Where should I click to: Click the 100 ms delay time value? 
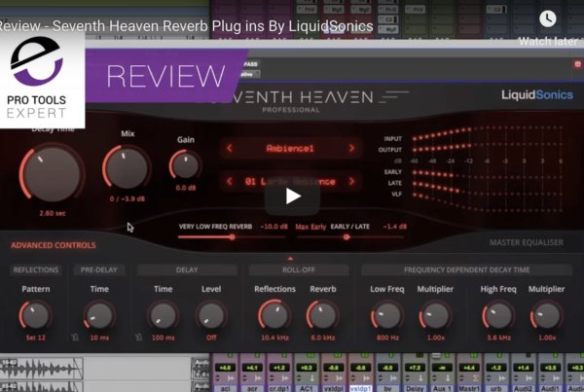click(x=164, y=338)
